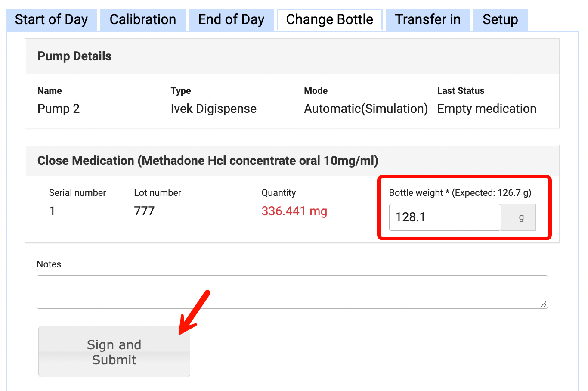Switch to the Setup tab
The height and width of the screenshot is (391, 588).
coord(500,20)
